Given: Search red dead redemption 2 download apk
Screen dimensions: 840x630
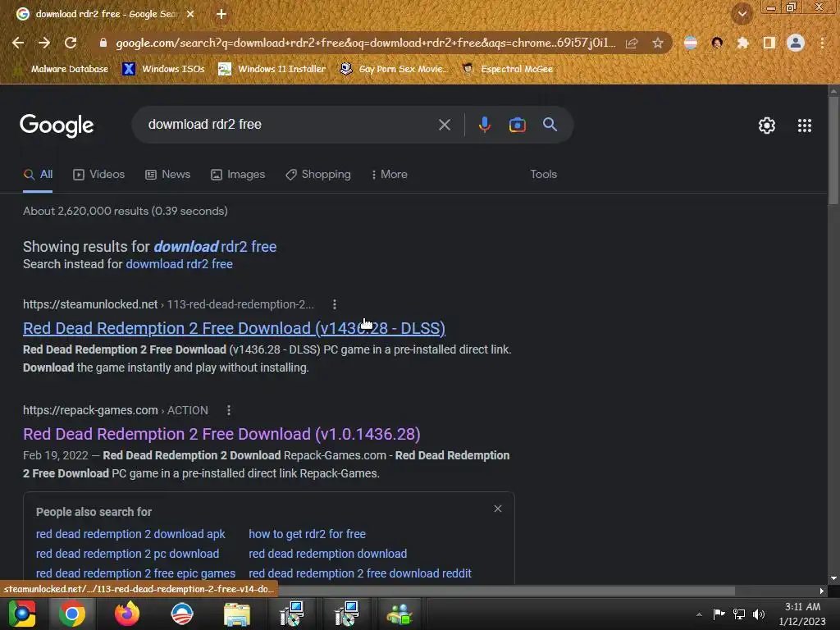Looking at the screenshot, I should pos(130,534).
